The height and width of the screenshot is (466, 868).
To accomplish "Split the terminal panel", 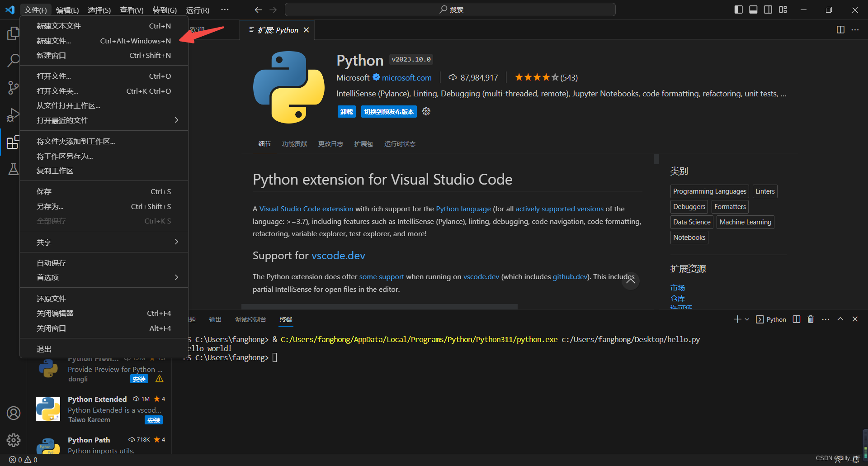I will coord(797,319).
